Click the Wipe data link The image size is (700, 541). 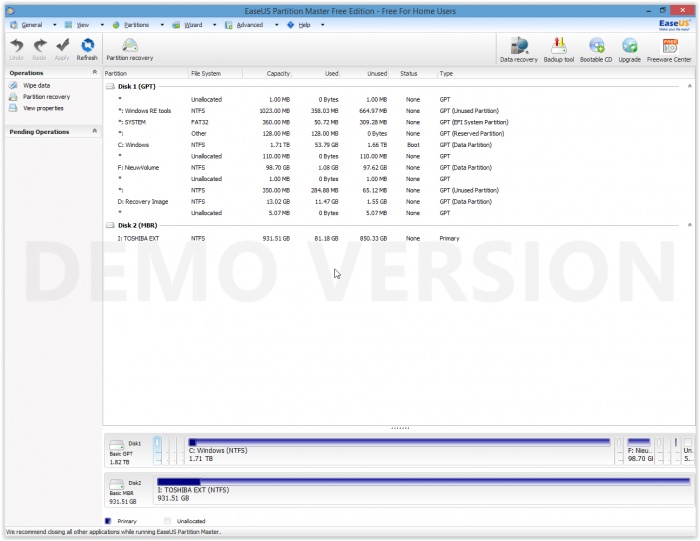tap(37, 85)
